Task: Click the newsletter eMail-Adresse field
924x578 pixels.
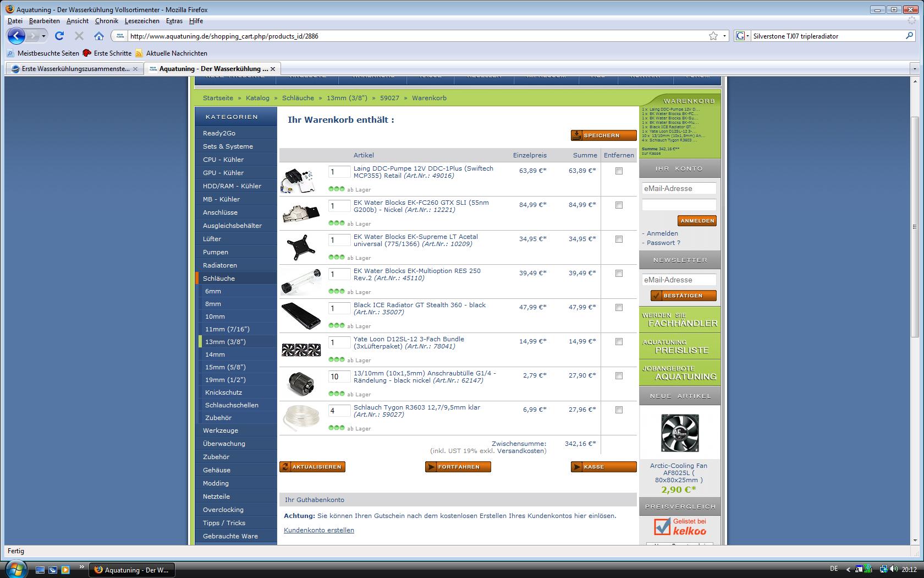Action: [679, 280]
